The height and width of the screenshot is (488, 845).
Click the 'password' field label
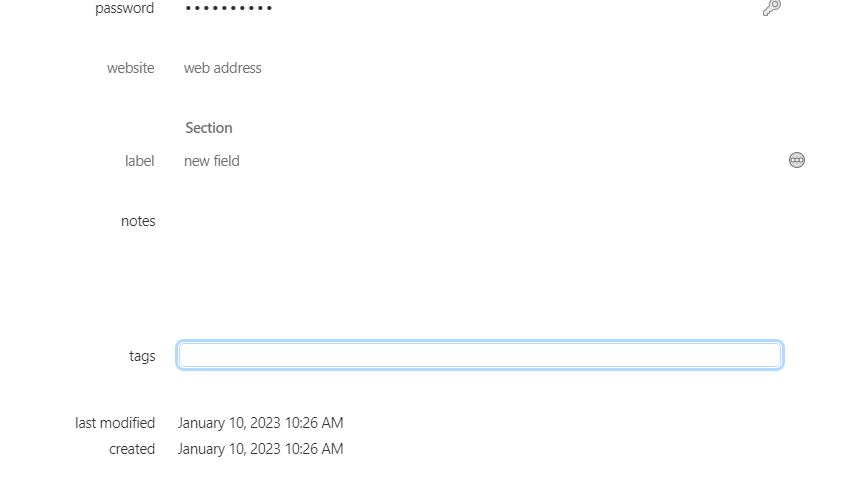[x=125, y=9]
